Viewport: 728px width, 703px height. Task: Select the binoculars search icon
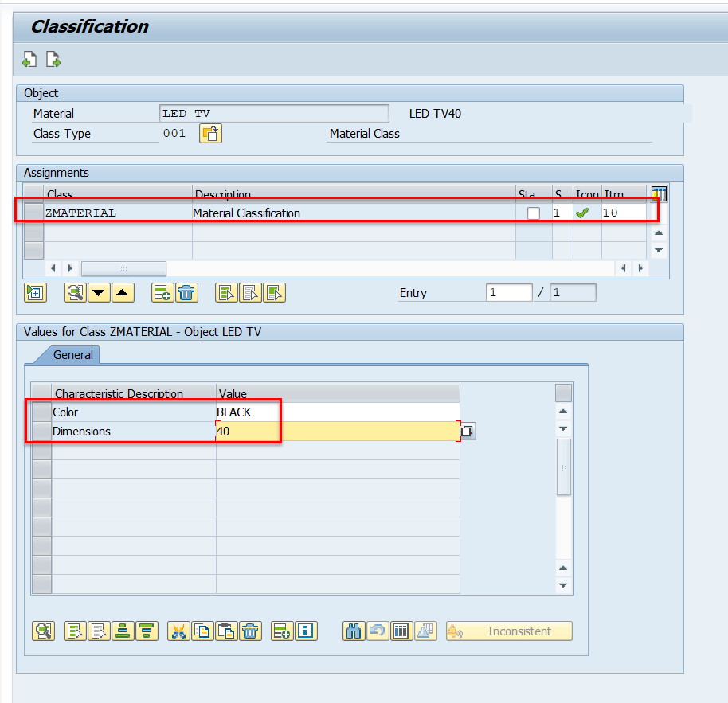353,631
